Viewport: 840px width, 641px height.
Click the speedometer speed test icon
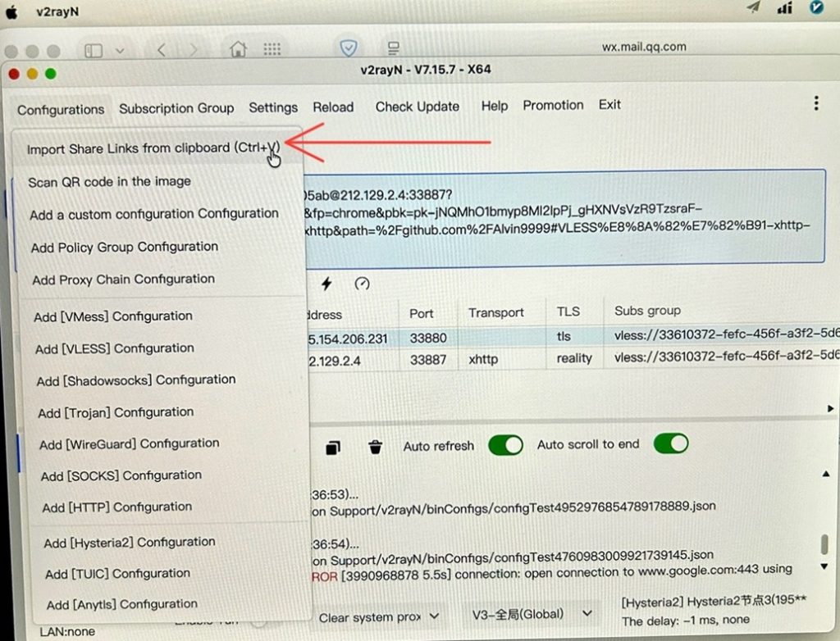tap(362, 284)
